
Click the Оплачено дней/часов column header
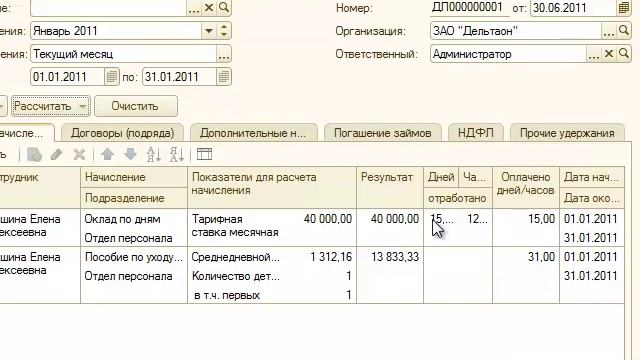pyautogui.click(x=526, y=187)
